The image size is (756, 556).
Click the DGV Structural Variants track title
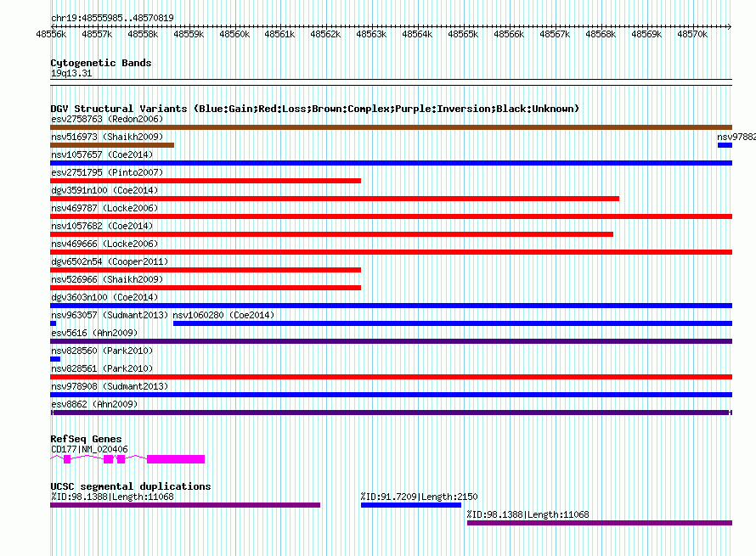point(315,109)
